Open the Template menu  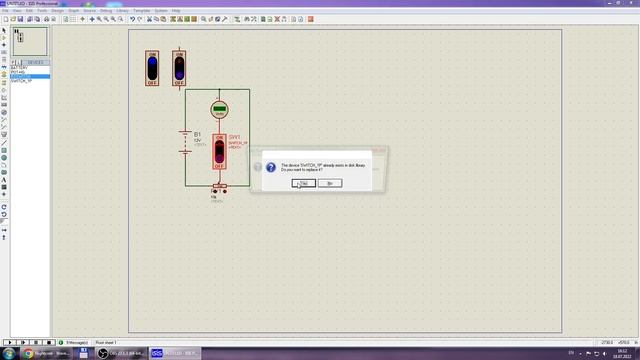(142, 11)
